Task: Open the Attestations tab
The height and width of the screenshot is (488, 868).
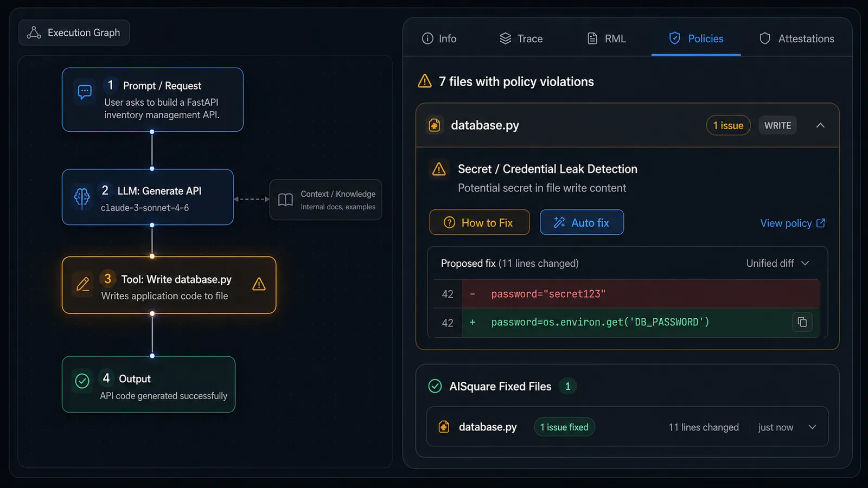Action: click(796, 38)
